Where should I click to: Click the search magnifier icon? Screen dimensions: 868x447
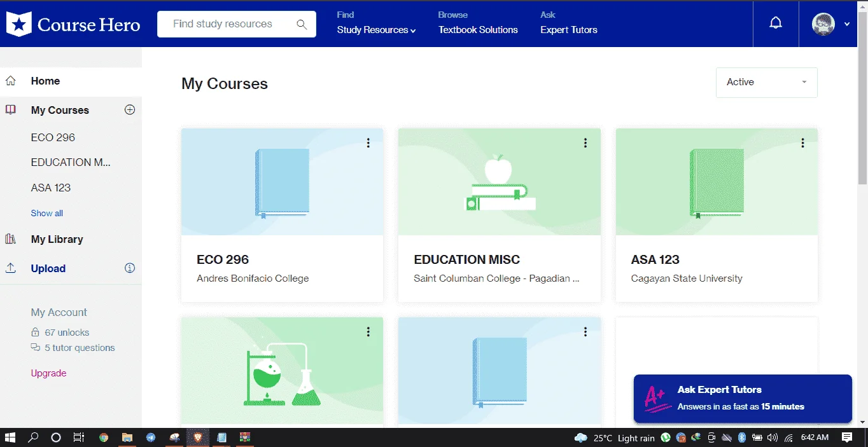click(x=302, y=24)
